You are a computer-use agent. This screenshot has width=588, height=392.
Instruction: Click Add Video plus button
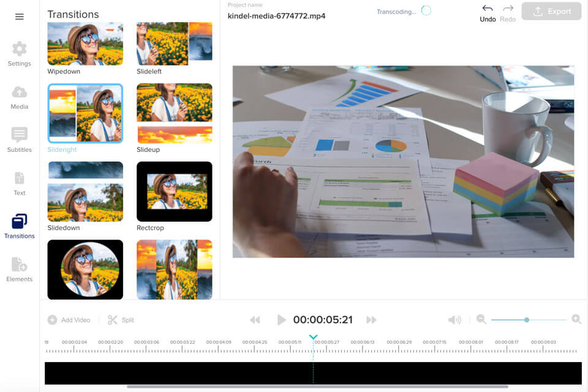(x=52, y=320)
